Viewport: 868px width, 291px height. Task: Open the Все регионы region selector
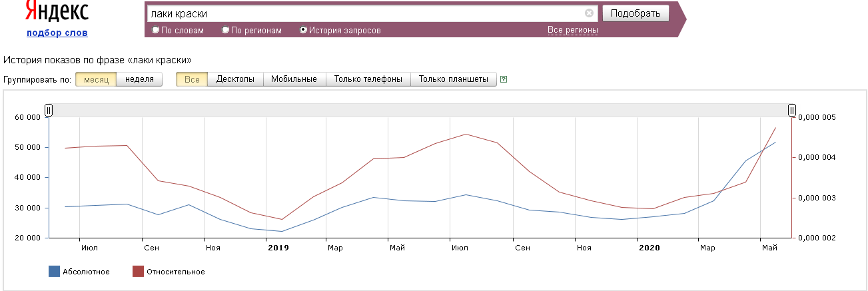click(572, 30)
